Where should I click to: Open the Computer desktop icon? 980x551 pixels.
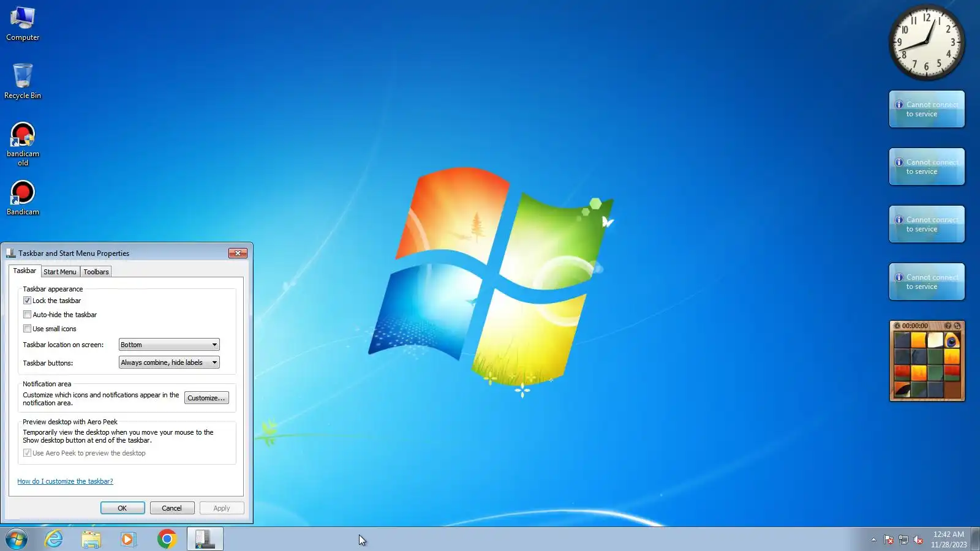pyautogui.click(x=23, y=23)
